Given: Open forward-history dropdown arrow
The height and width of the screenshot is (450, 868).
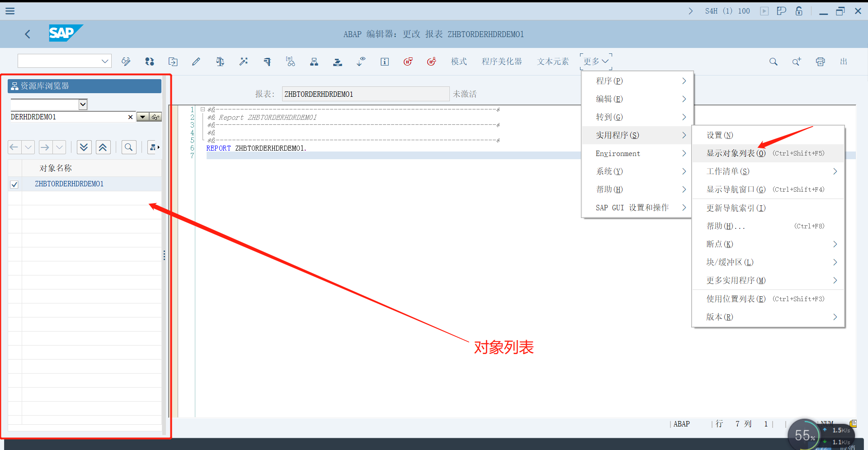Looking at the screenshot, I should (x=59, y=147).
